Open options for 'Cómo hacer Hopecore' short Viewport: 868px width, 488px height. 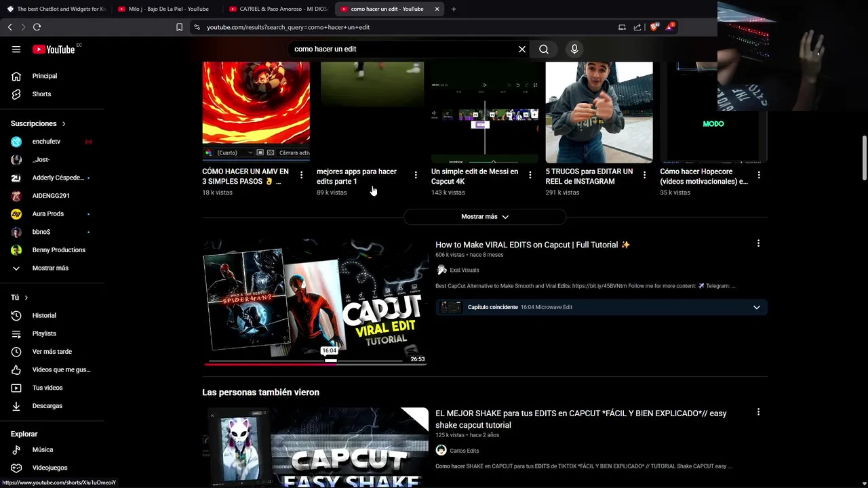759,175
